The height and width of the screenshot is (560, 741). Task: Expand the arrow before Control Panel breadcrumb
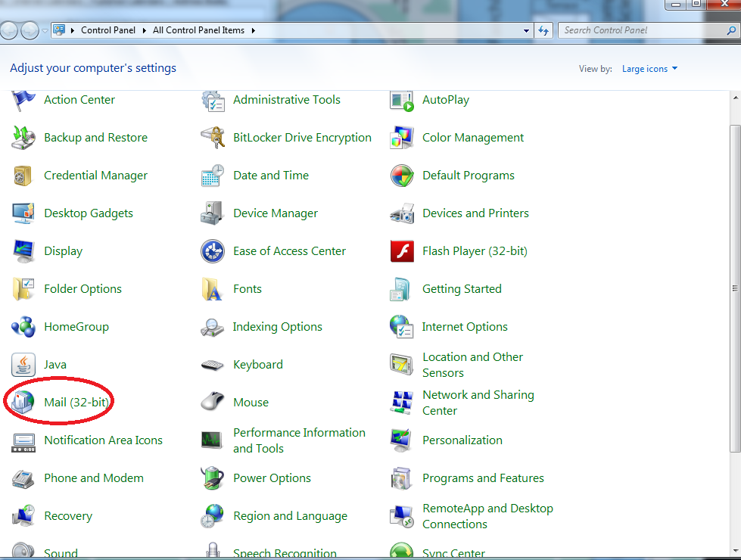pos(73,31)
